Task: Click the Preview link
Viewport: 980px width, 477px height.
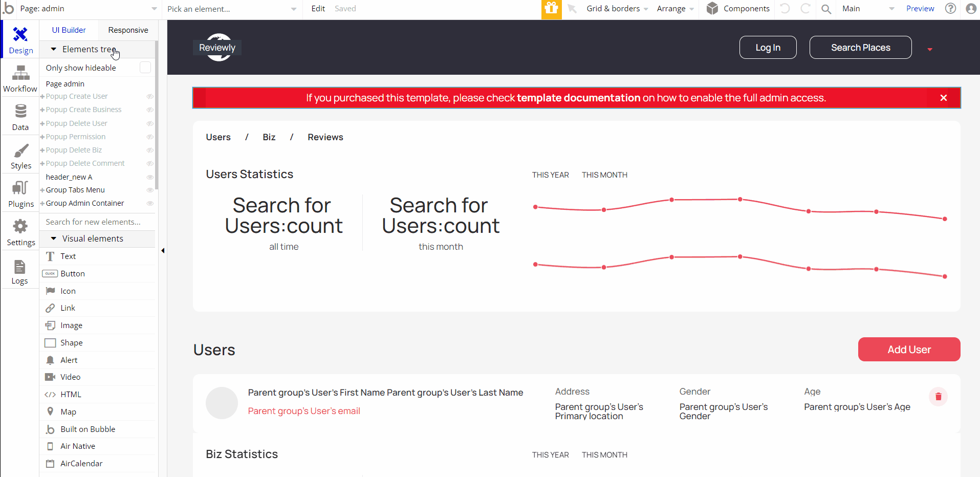Action: point(920,9)
